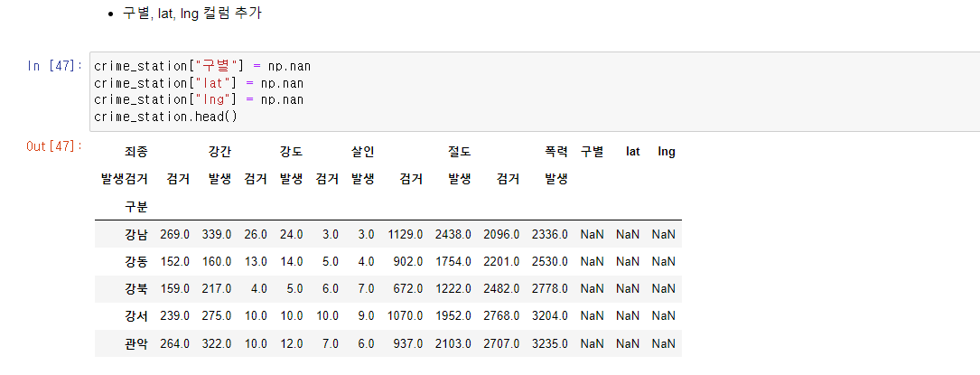Click the 2707.0 cell
This screenshot has height=375, width=980.
pyautogui.click(x=501, y=343)
